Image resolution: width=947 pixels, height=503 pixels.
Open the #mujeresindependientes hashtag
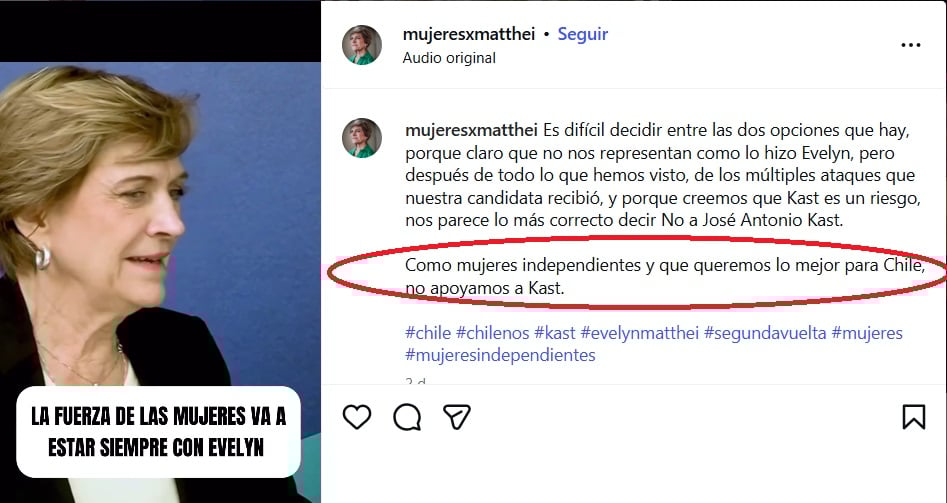500,355
